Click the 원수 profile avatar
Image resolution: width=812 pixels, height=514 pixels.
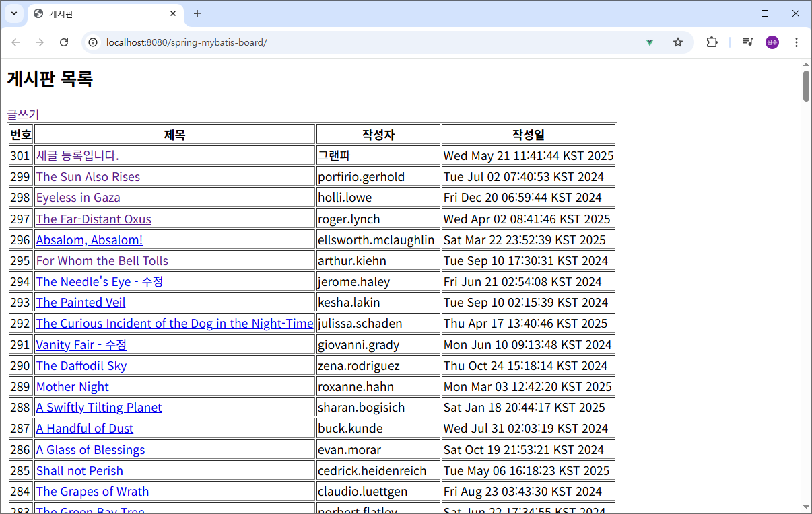pos(772,42)
